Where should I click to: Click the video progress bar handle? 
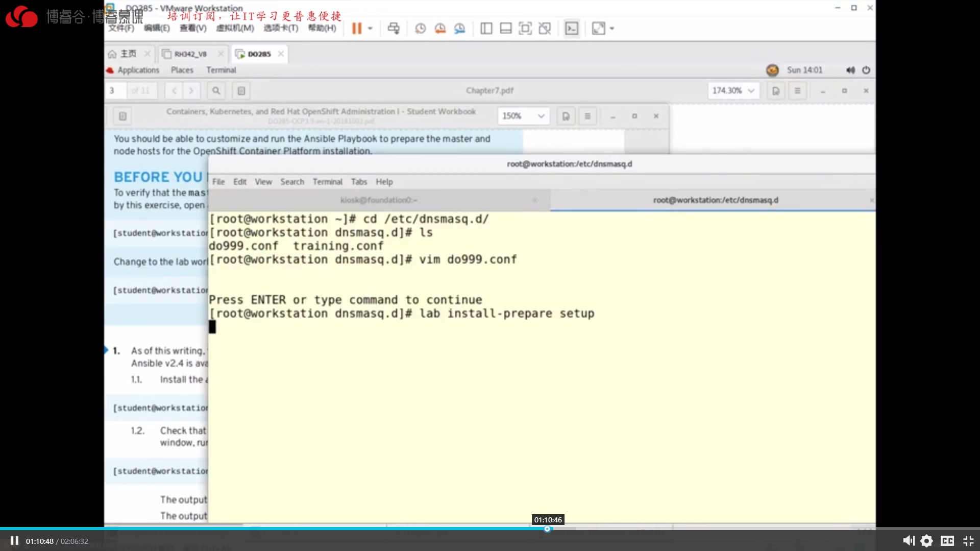pos(547,529)
